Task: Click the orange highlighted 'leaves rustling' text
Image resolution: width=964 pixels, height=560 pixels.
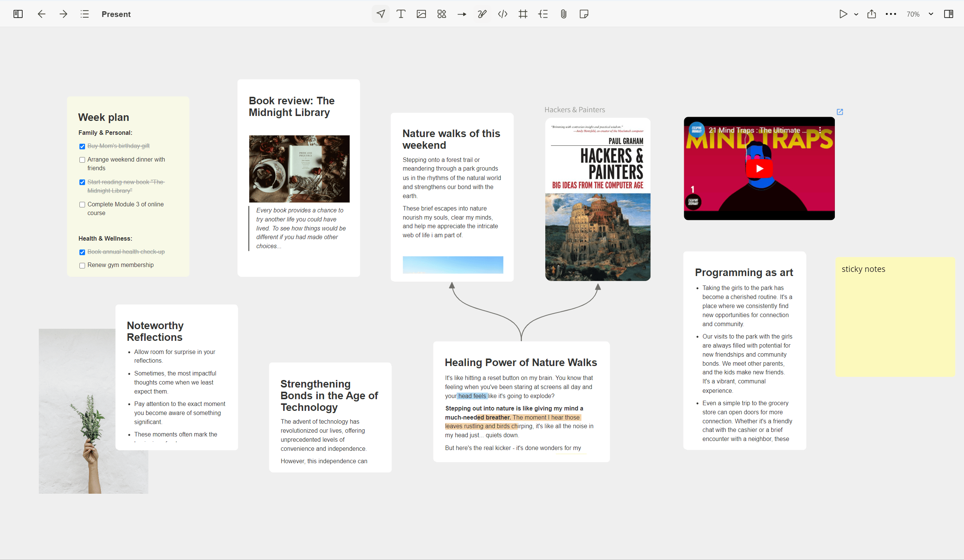Action: click(481, 426)
